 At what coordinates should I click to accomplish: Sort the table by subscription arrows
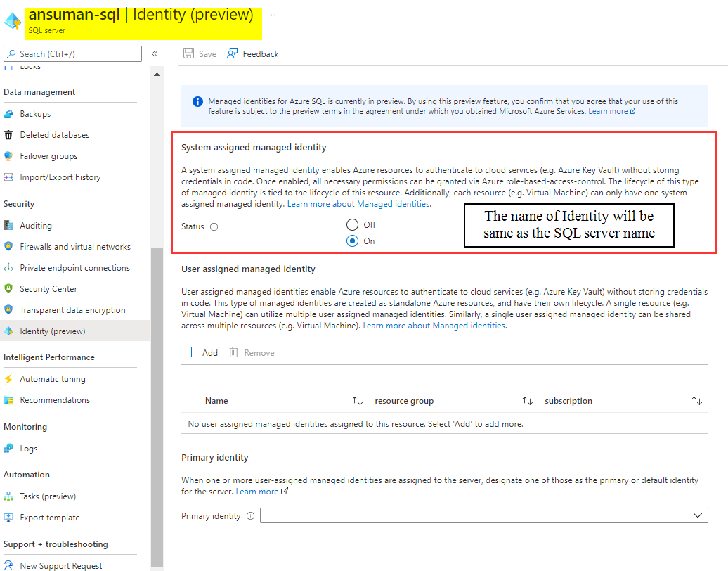[x=696, y=401]
